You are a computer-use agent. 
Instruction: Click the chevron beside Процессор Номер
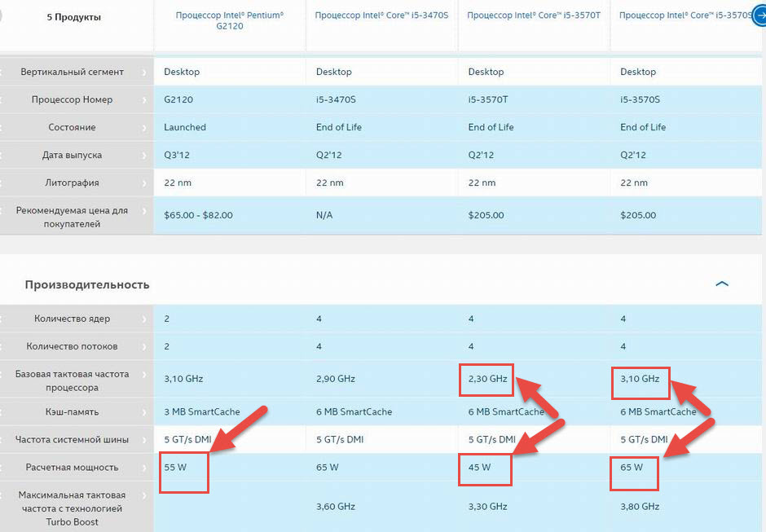tap(145, 99)
